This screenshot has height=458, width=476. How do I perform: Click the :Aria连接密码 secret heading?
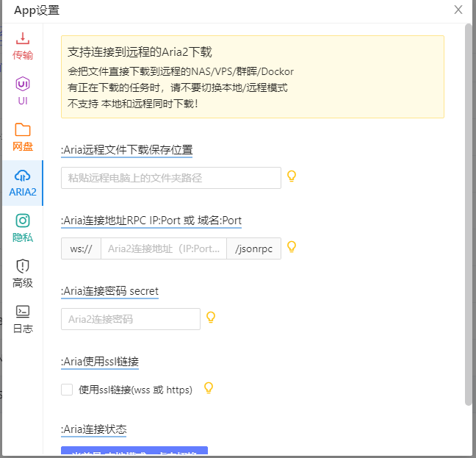[109, 291]
